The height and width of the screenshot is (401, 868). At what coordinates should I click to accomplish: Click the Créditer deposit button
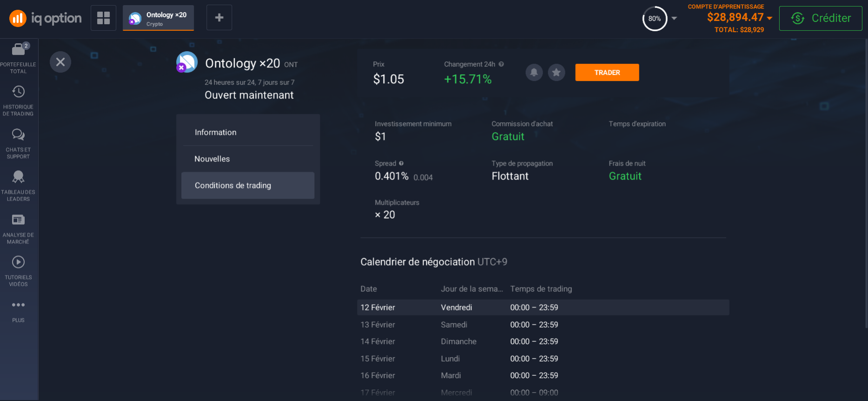click(x=821, y=18)
